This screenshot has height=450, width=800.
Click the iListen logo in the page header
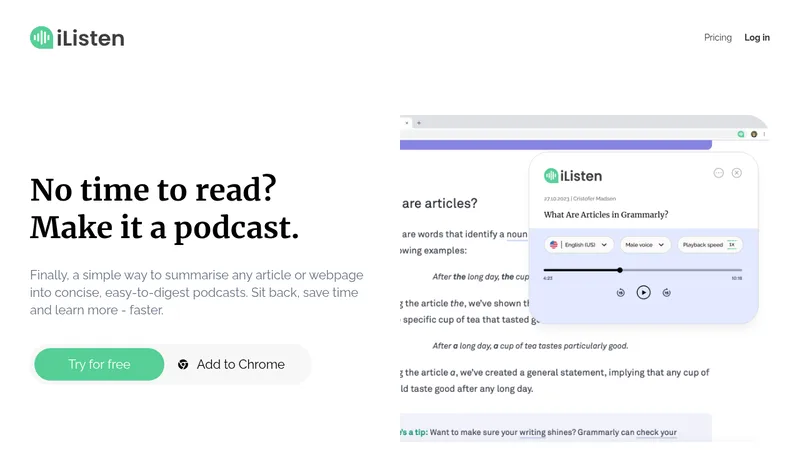pyautogui.click(x=77, y=38)
